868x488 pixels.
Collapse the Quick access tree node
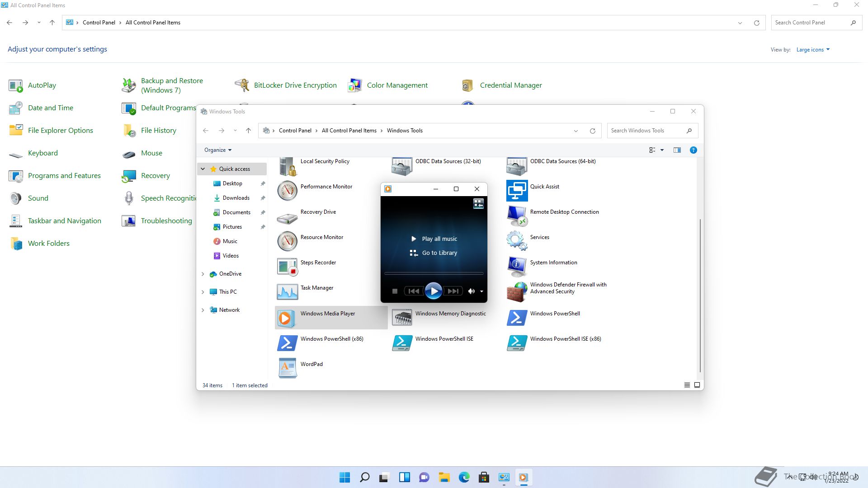[x=203, y=169]
